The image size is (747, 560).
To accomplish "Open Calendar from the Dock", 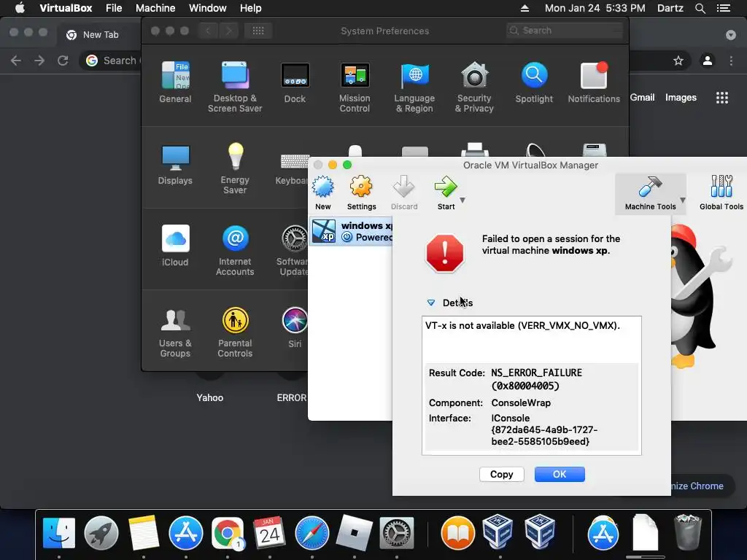I will [x=270, y=533].
